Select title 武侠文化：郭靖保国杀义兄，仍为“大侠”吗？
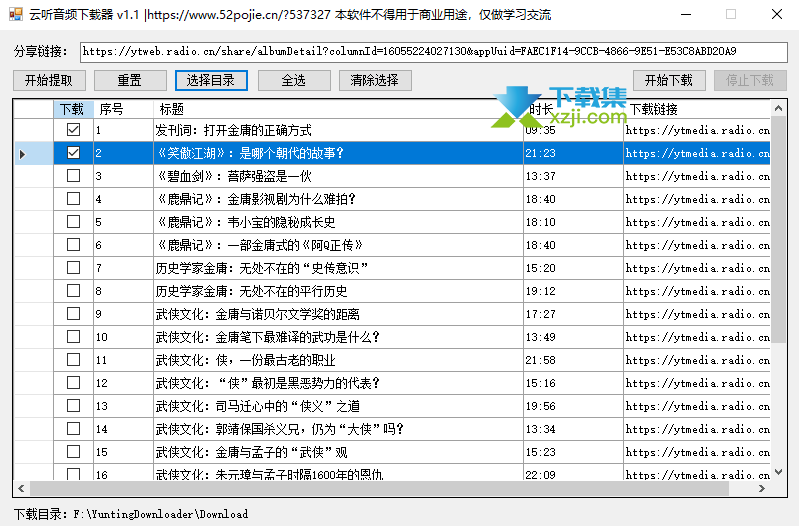799x526 pixels. [280, 429]
